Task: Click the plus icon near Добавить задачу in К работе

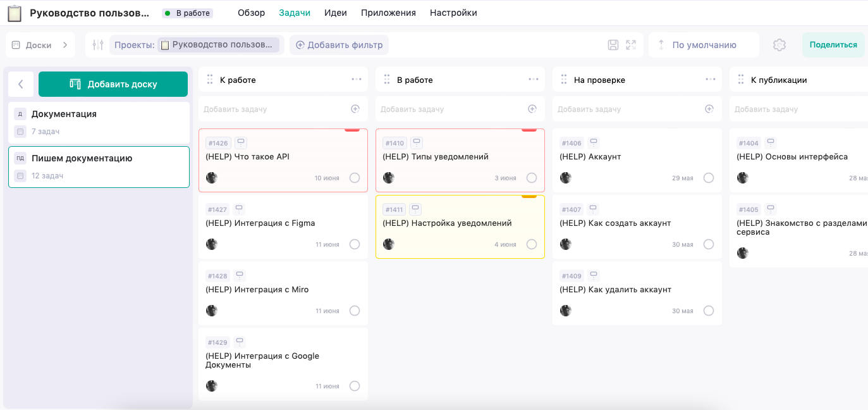Action: [x=355, y=109]
